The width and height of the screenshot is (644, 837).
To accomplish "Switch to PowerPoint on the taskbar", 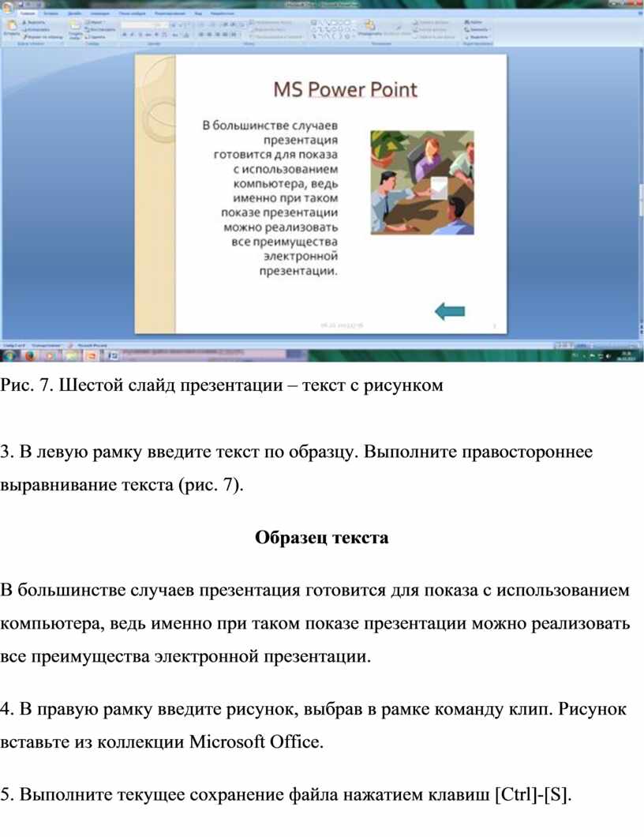I will coord(92,355).
